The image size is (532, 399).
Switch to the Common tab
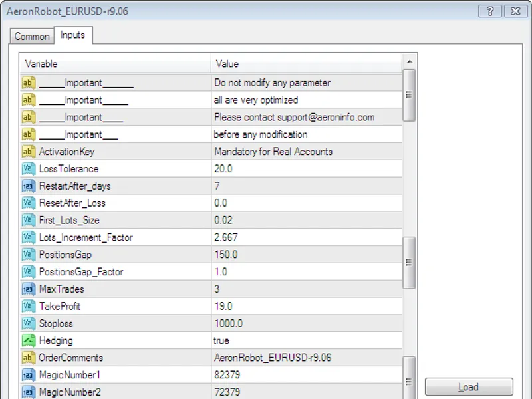coord(32,36)
